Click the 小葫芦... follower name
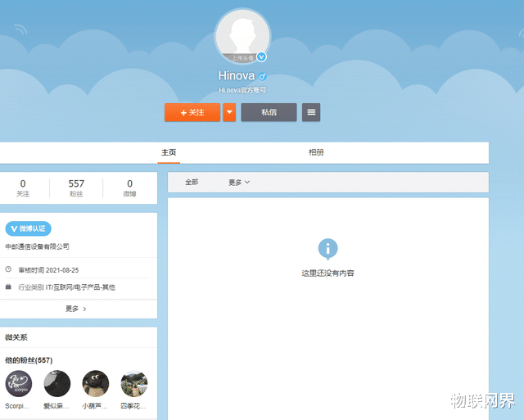Image resolution: width=524 pixels, height=420 pixels. click(x=95, y=406)
